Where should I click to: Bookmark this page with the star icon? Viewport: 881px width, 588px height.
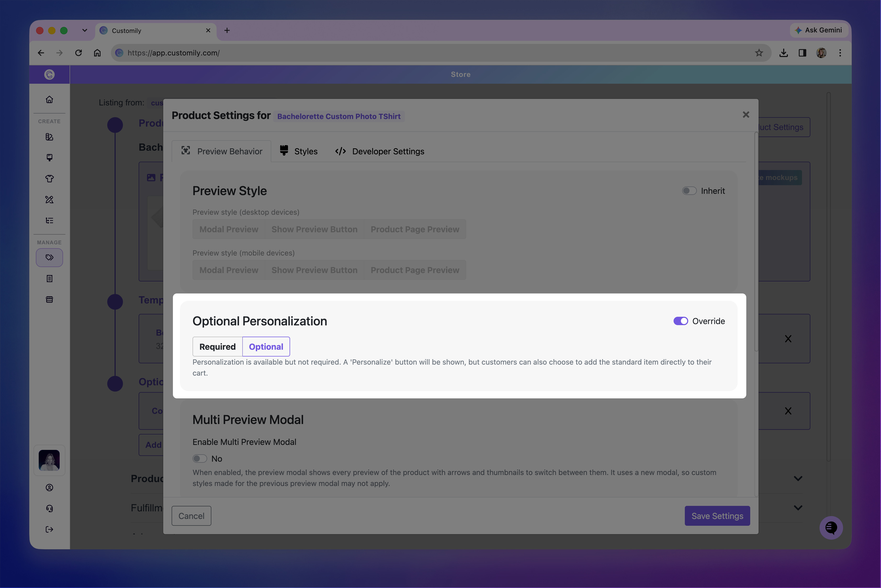point(759,53)
